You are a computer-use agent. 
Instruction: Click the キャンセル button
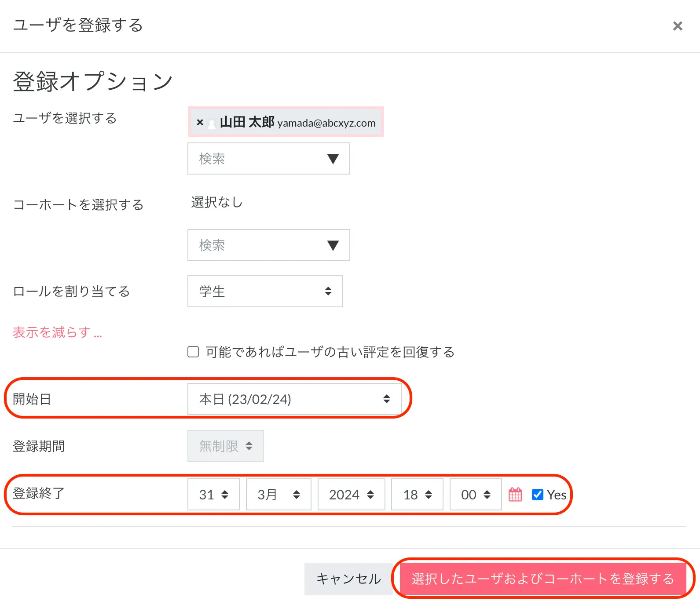point(348,579)
